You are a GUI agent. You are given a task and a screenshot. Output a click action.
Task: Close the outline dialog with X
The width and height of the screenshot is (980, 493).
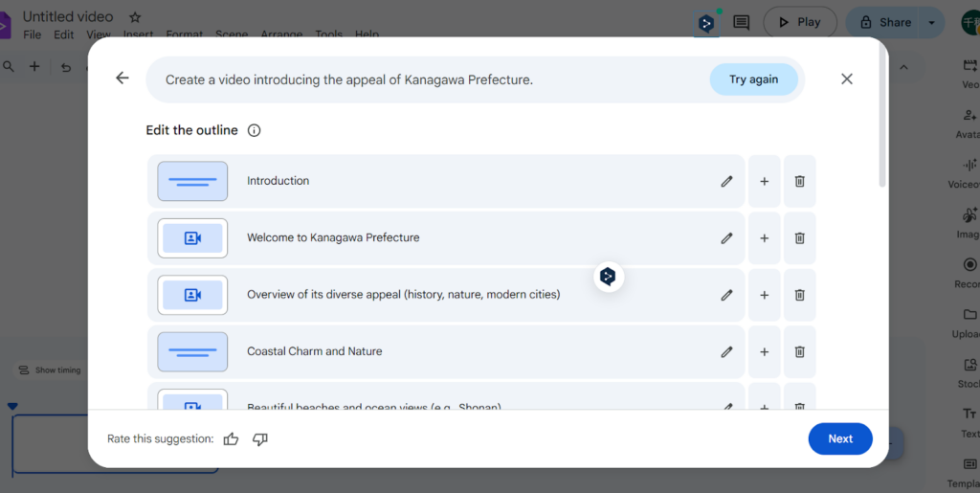pyautogui.click(x=846, y=79)
